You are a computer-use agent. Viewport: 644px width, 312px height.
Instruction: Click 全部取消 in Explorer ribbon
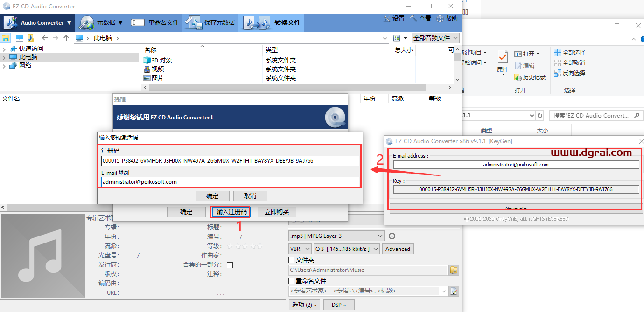click(569, 62)
